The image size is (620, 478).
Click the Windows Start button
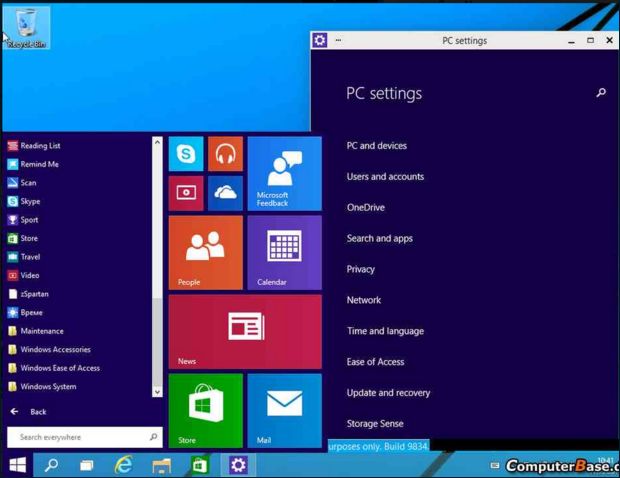coord(17,465)
